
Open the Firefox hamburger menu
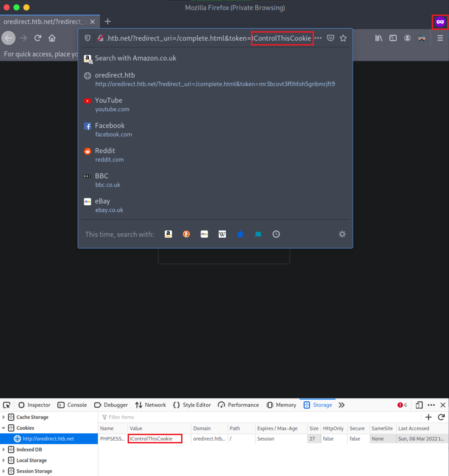pyautogui.click(x=440, y=38)
